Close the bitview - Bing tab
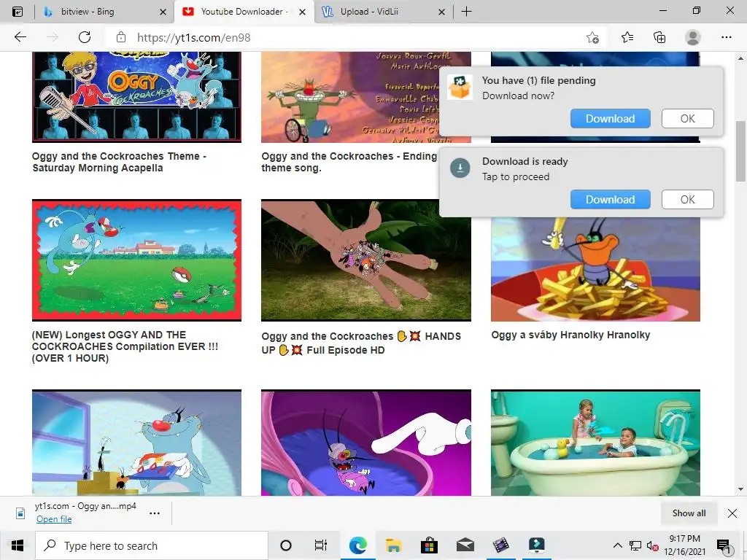 (163, 12)
